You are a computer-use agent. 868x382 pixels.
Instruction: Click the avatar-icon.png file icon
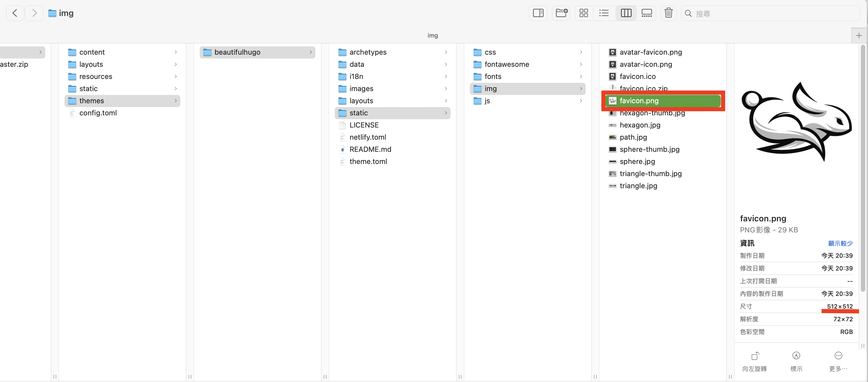pyautogui.click(x=612, y=64)
